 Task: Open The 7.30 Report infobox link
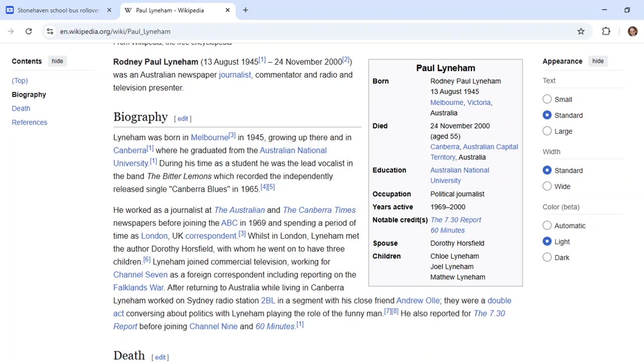point(456,220)
